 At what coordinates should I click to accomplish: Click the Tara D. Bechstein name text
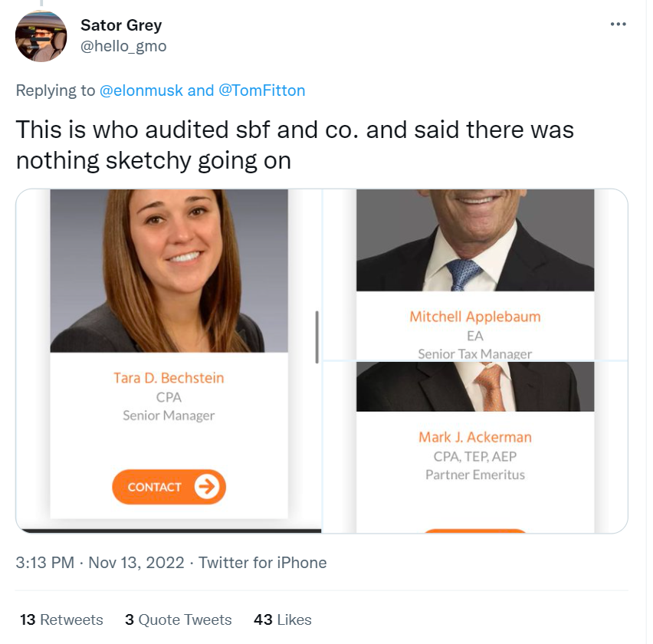coord(169,378)
